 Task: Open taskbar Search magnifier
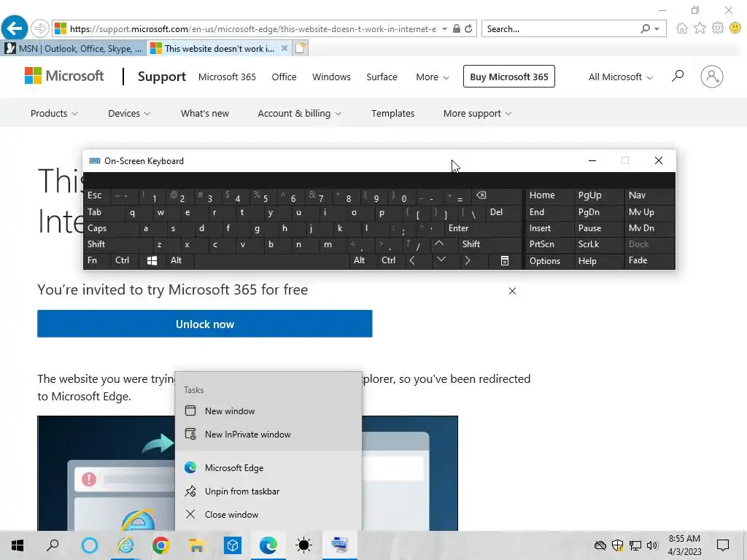click(x=53, y=545)
